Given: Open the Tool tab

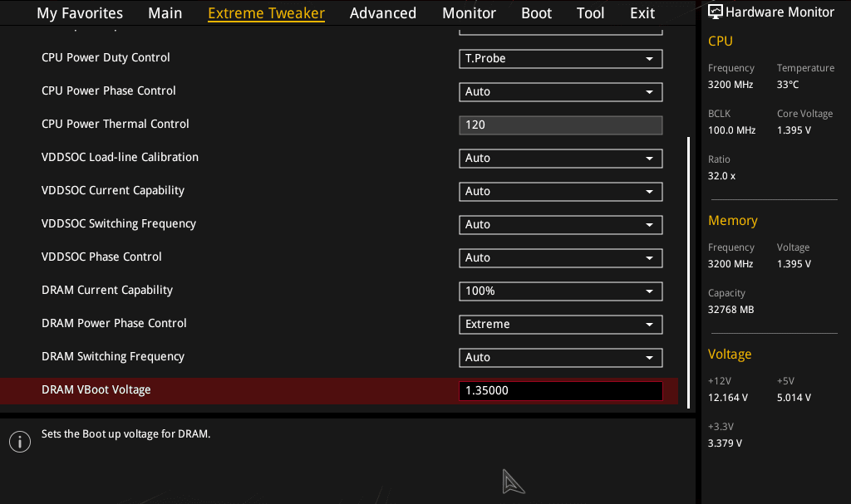Looking at the screenshot, I should tap(591, 13).
